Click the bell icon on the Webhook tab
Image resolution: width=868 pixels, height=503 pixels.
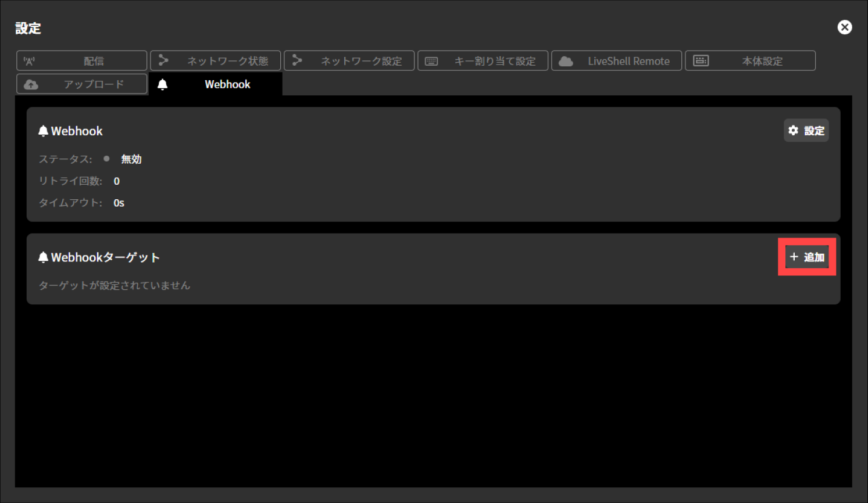pyautogui.click(x=163, y=84)
